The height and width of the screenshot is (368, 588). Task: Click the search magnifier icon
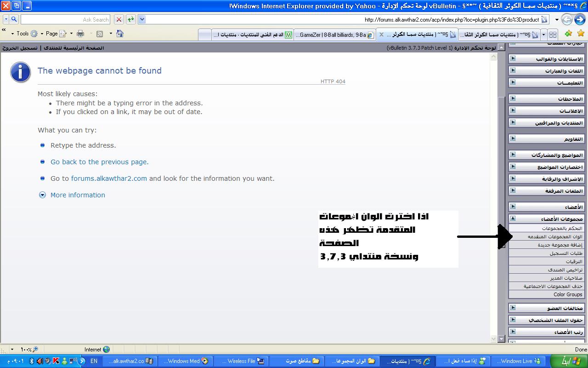tap(13, 19)
